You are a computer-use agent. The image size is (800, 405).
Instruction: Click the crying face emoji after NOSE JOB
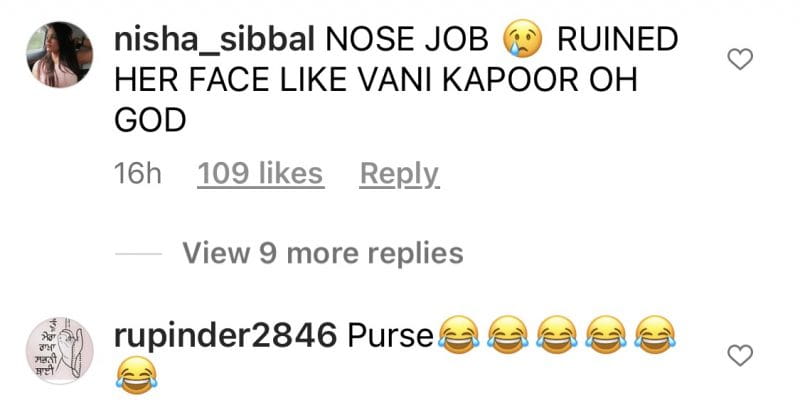click(522, 39)
